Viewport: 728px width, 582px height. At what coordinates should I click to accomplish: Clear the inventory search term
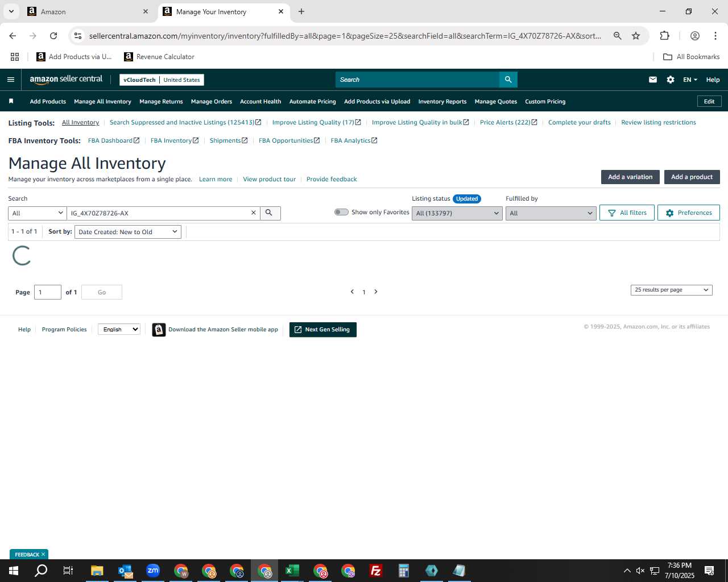(x=254, y=213)
